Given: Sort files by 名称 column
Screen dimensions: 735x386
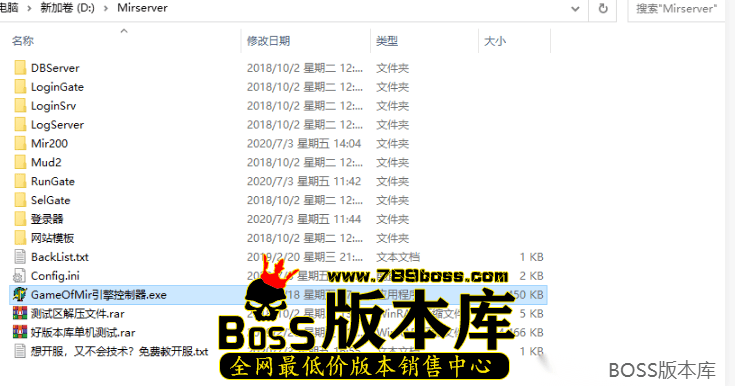Looking at the screenshot, I should 23,41.
